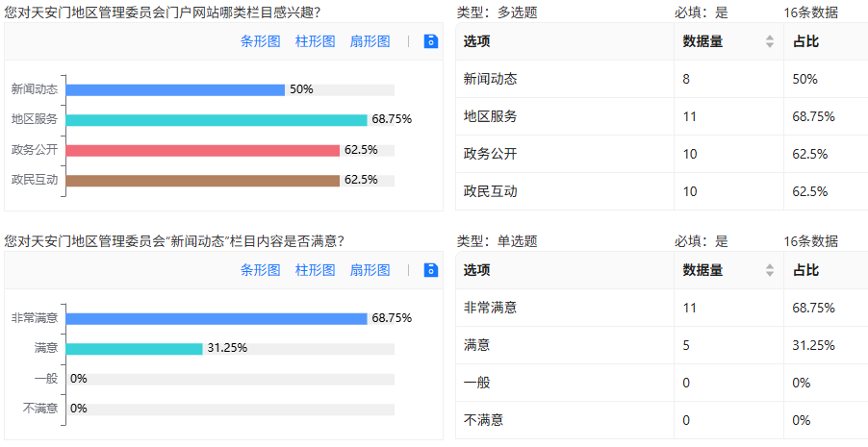Select the 地区服务 row in first table
Image resolution: width=868 pixels, height=447 pixels.
click(661, 116)
